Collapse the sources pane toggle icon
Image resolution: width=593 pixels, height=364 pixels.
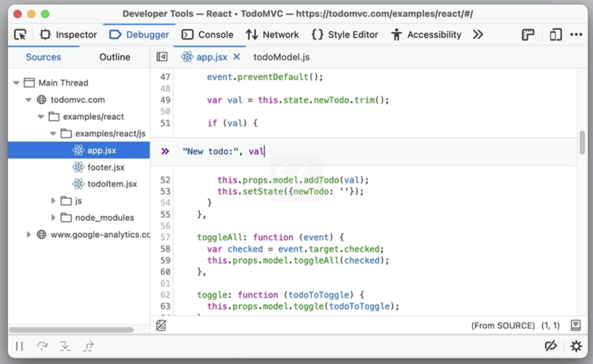[162, 57]
